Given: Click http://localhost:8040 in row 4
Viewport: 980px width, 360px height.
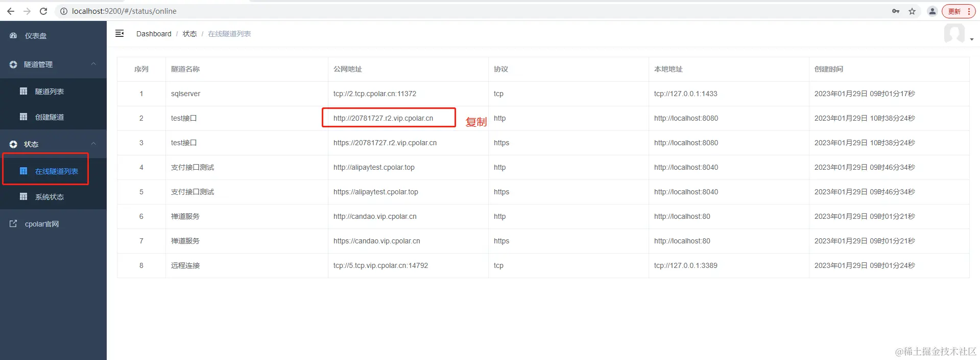Looking at the screenshot, I should tap(686, 167).
